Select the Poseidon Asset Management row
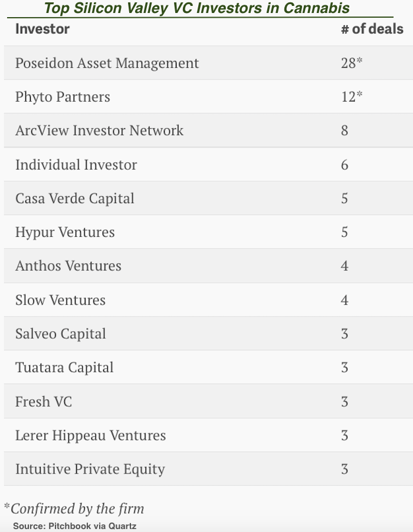413x532 pixels. (x=208, y=63)
